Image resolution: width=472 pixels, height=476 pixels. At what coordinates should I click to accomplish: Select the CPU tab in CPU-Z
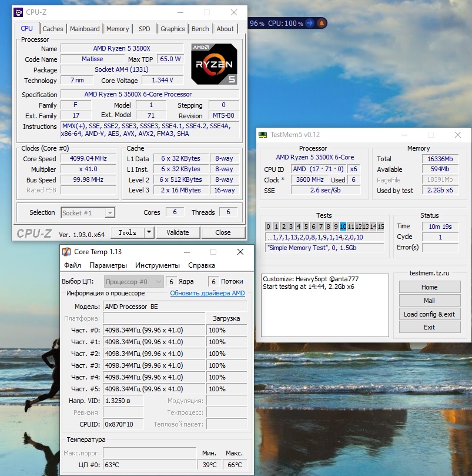coord(26,28)
